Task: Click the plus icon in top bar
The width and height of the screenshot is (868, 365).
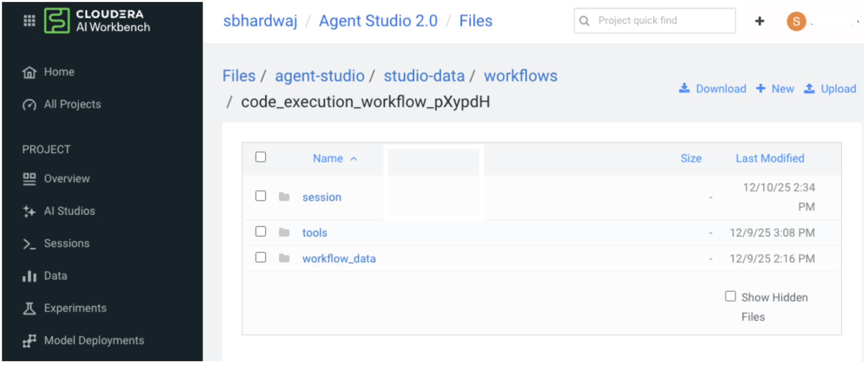Action: (759, 21)
